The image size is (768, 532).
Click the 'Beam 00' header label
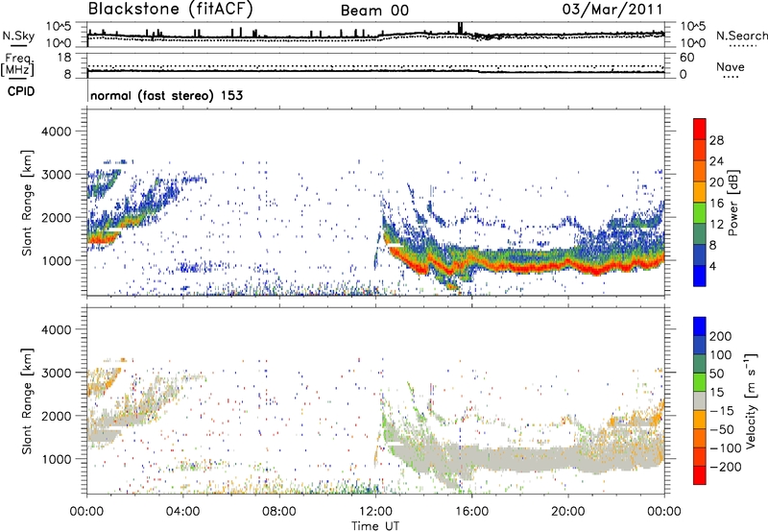point(374,11)
